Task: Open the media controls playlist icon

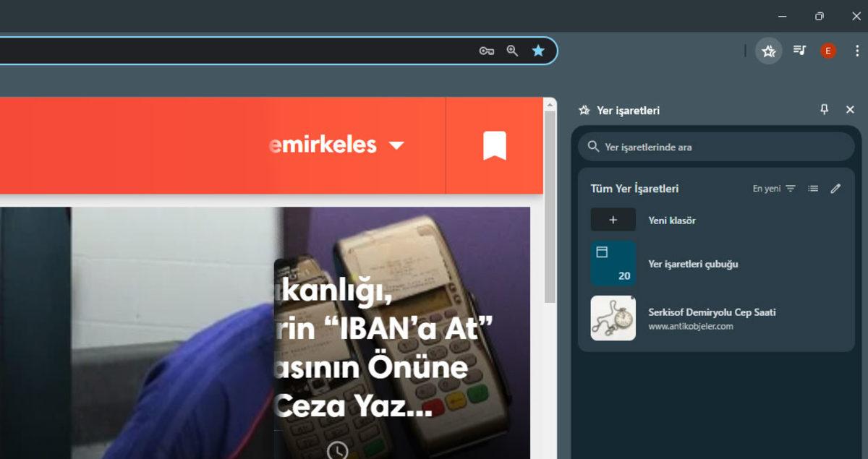Action: tap(799, 51)
